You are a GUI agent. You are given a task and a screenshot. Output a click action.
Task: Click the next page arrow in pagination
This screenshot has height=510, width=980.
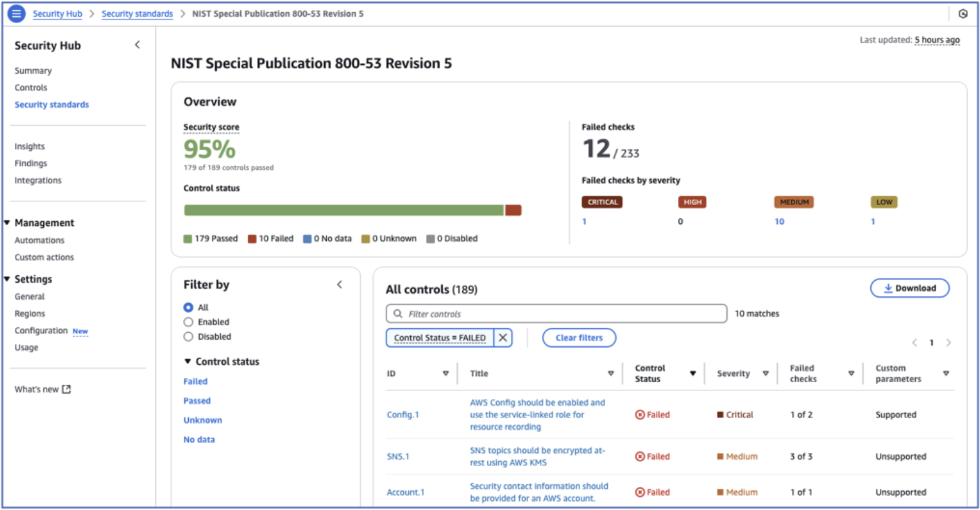click(948, 342)
